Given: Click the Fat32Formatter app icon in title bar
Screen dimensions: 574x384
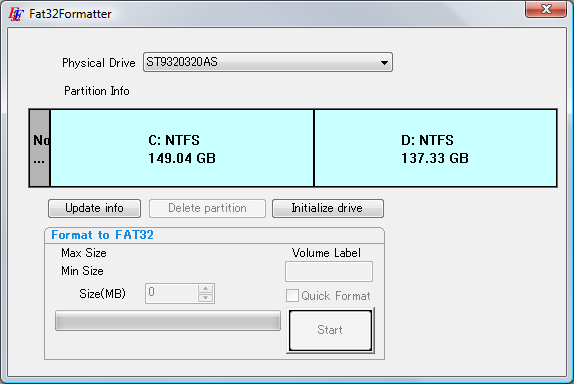Looking at the screenshot, I should [x=16, y=14].
